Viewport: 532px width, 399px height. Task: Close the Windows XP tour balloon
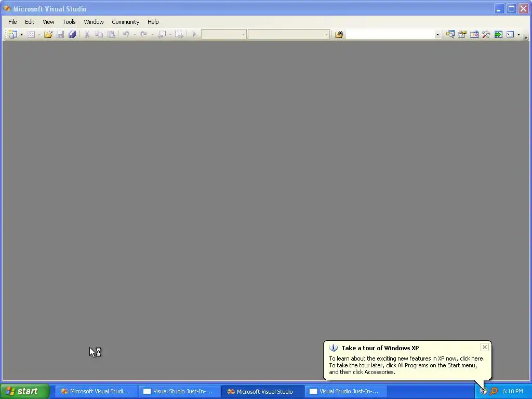485,347
